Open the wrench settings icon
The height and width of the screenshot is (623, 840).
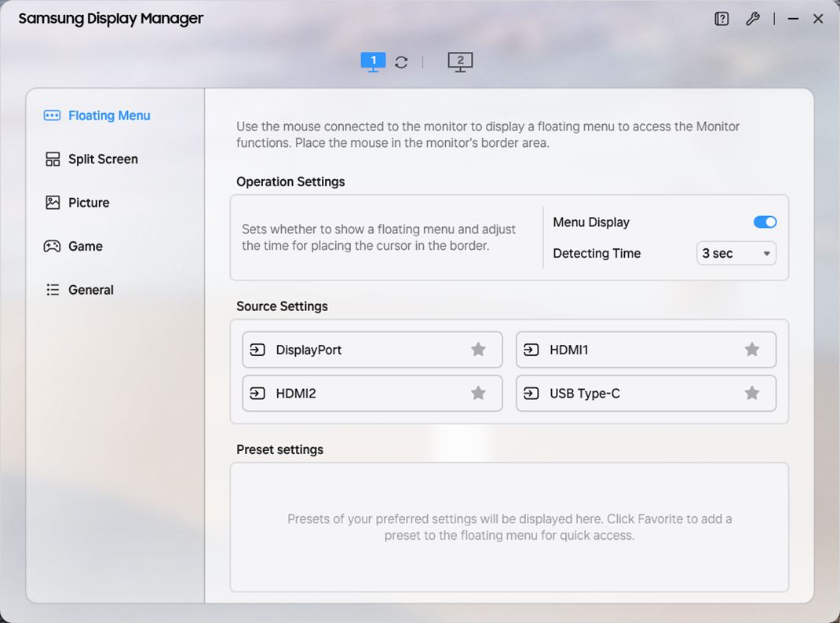click(753, 20)
